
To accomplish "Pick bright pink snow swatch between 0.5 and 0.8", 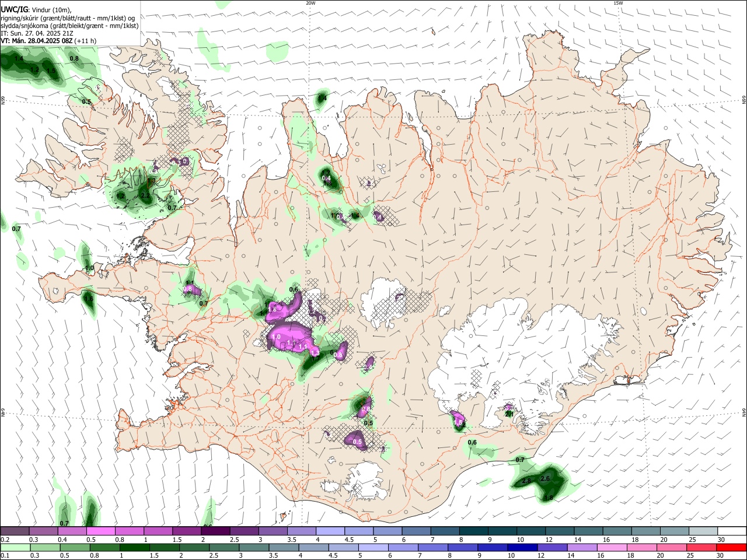I will pyautogui.click(x=101, y=531).
